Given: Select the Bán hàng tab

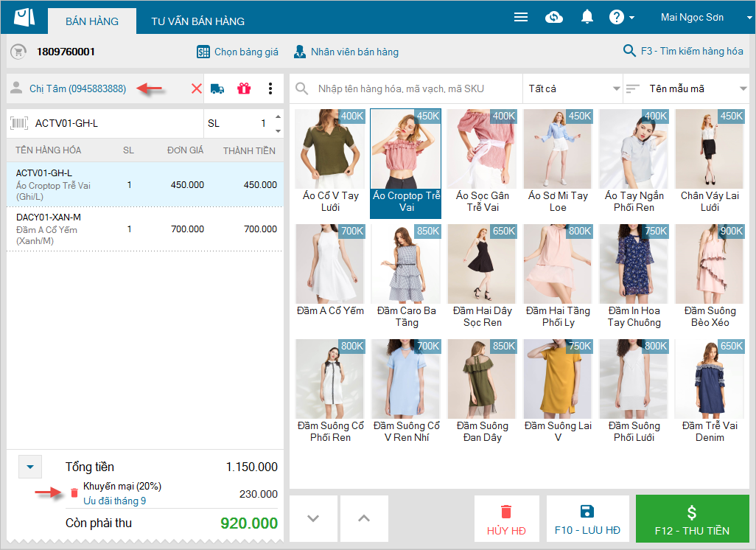Looking at the screenshot, I should point(92,21).
